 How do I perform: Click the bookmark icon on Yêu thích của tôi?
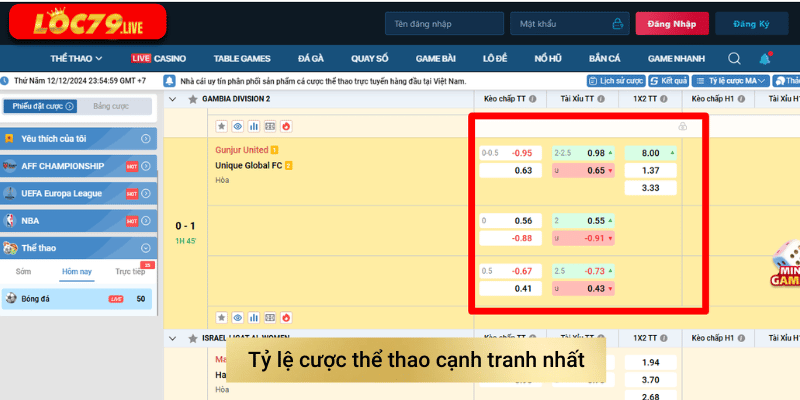click(9, 139)
